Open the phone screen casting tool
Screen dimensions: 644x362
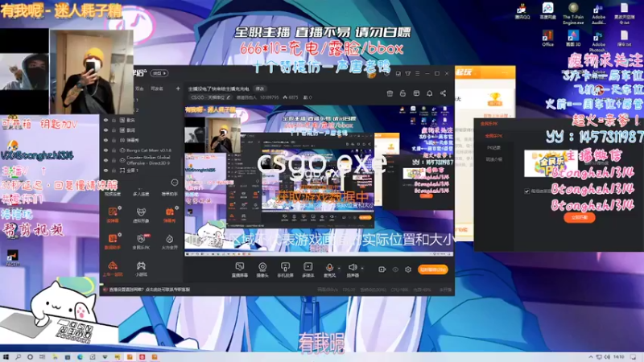tap(285, 270)
